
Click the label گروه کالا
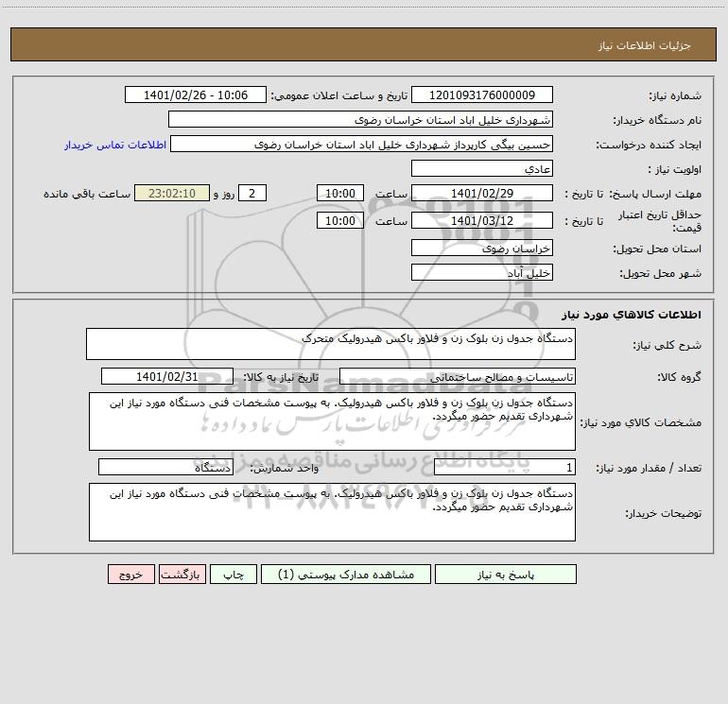point(679,377)
